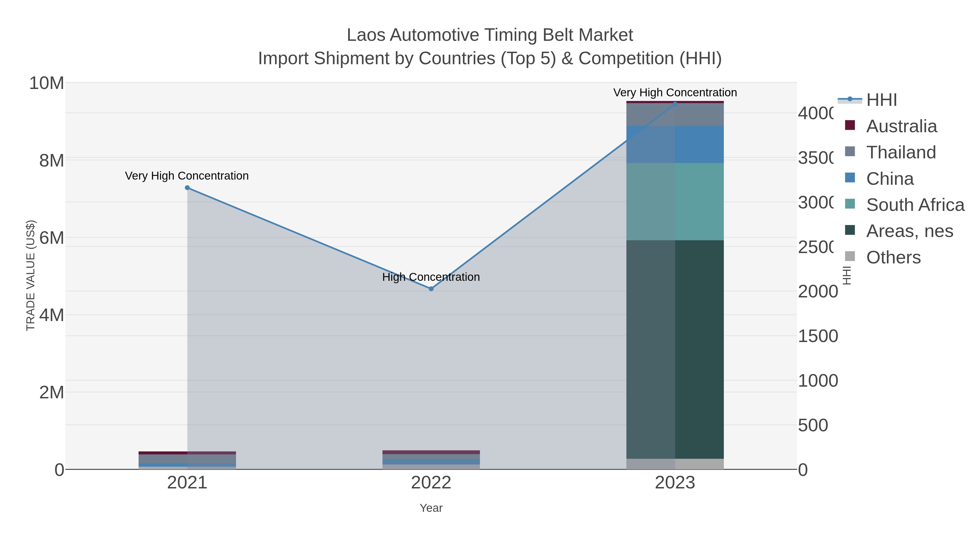Click the 2021 stacked bar
Screen dimensions: 980x551
187,460
